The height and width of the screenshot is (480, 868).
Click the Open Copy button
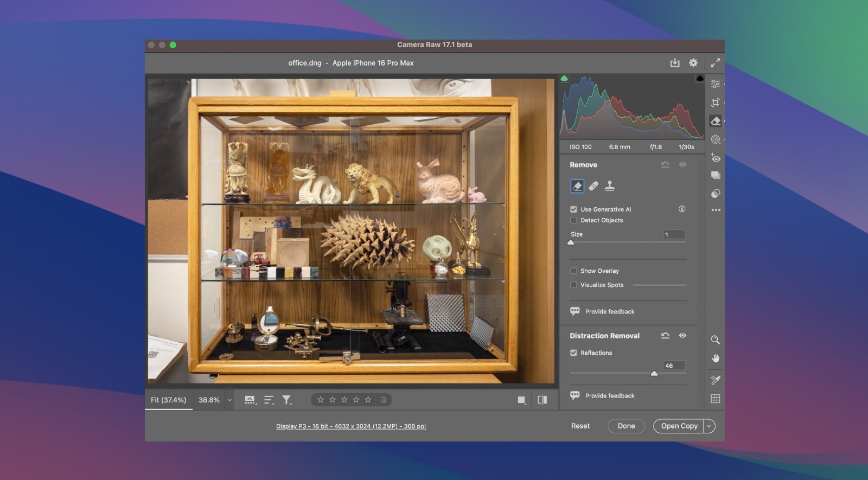click(x=679, y=426)
